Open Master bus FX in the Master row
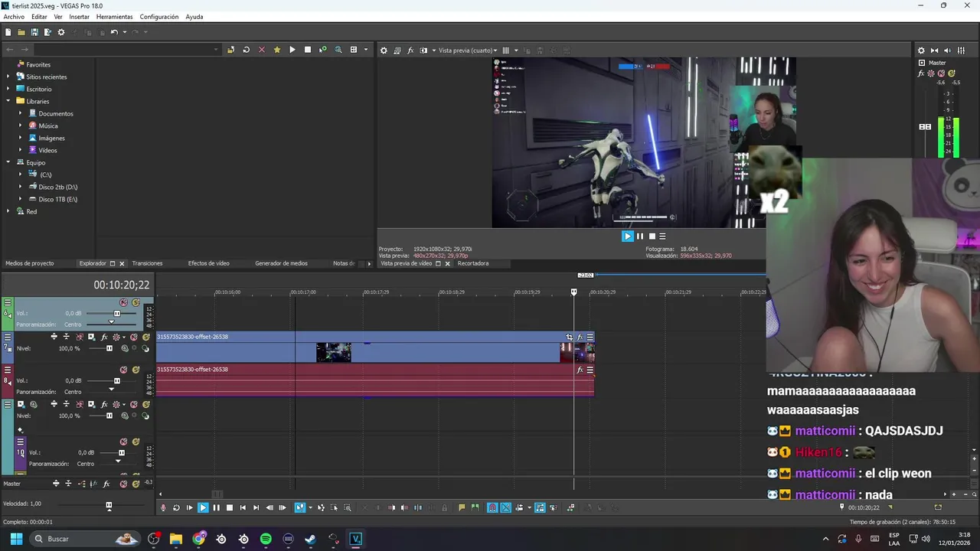Viewport: 980px width, 551px height. pos(106,484)
